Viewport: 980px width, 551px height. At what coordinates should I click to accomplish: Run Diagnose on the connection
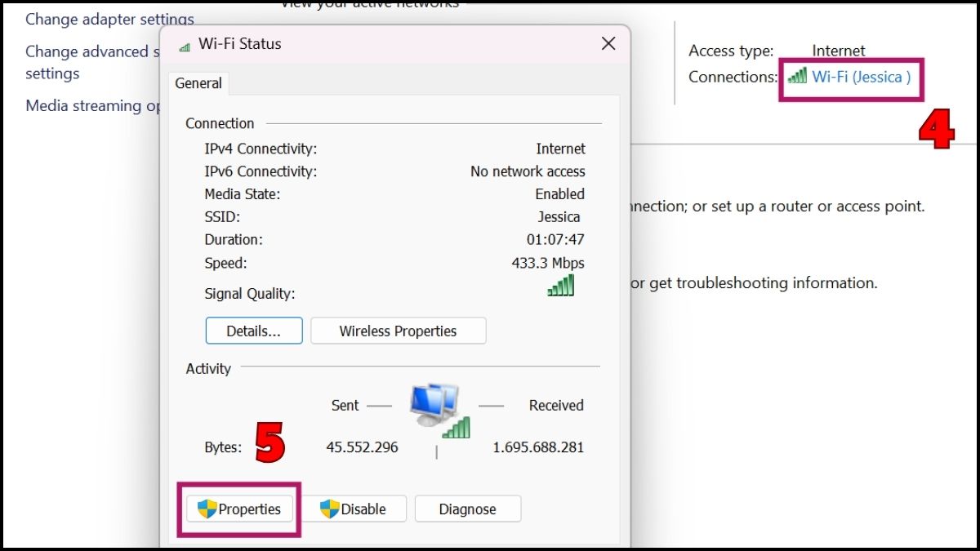point(467,509)
